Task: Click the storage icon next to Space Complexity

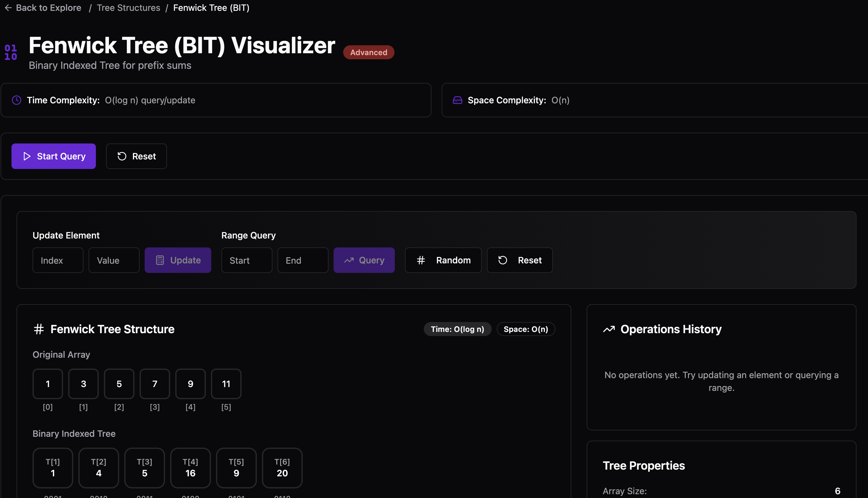Action: (x=457, y=100)
